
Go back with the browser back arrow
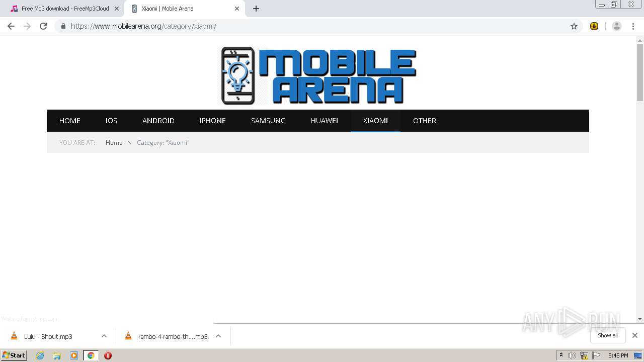pyautogui.click(x=11, y=26)
